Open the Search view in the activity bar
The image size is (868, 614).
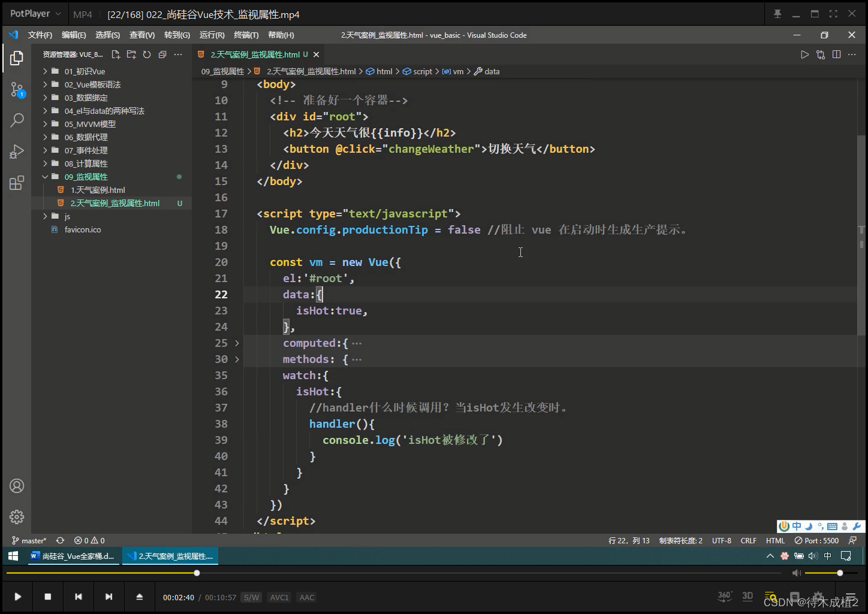[x=17, y=120]
